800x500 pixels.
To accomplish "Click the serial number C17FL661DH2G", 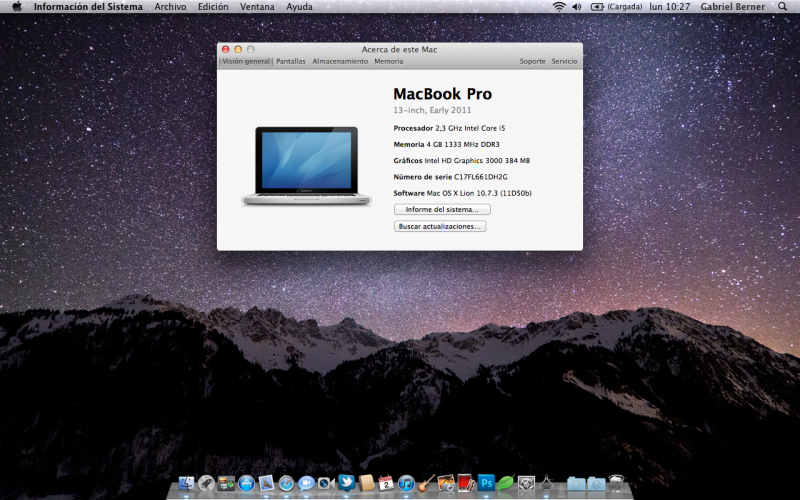I will tap(481, 177).
